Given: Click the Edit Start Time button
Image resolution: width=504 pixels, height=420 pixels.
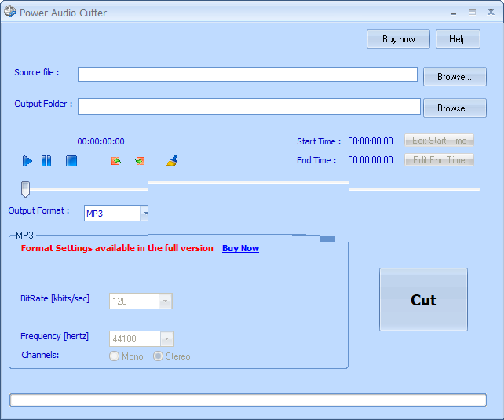Looking at the screenshot, I should pyautogui.click(x=439, y=141).
